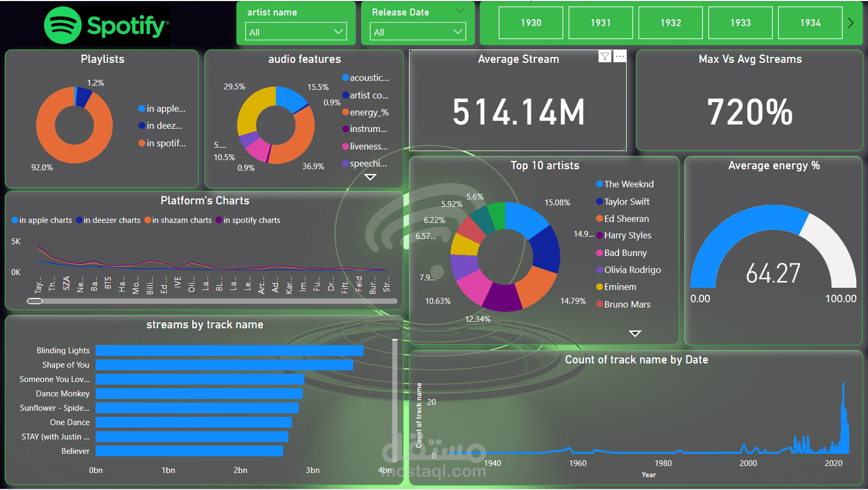
Task: Click the 'in deez...' legend marker in Playlists
Action: 142,126
